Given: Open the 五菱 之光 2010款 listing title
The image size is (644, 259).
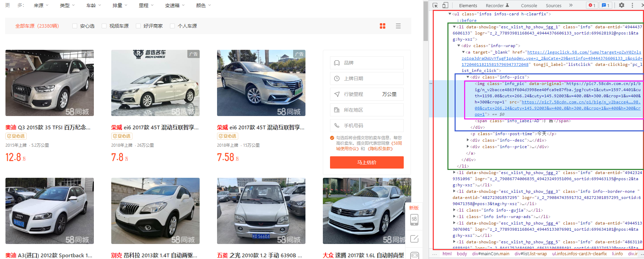Looking at the screenshot, I should [259, 255].
